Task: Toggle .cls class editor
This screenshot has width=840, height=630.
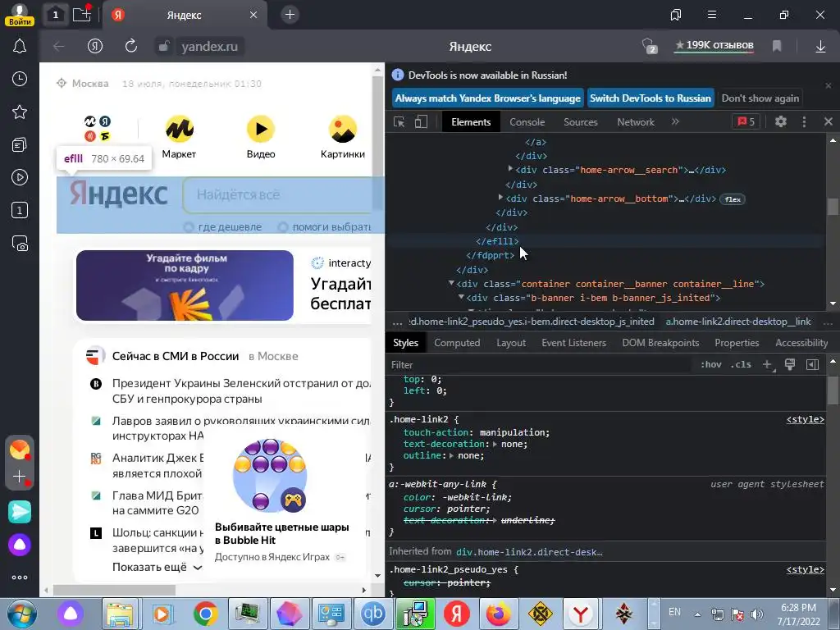Action: (741, 365)
